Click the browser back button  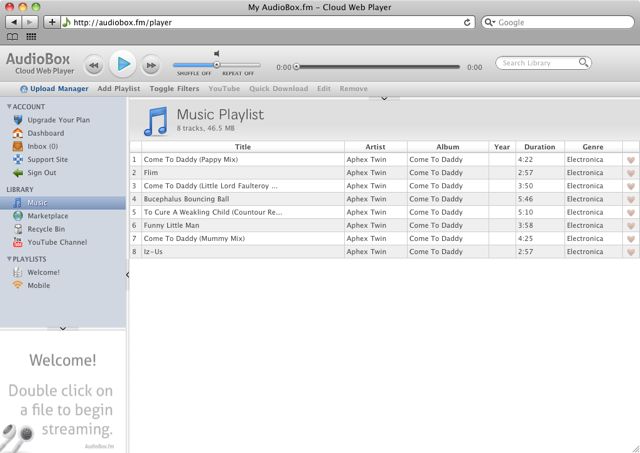[14, 22]
